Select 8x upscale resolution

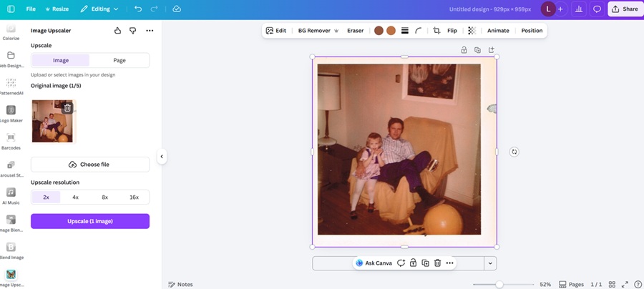pyautogui.click(x=104, y=197)
